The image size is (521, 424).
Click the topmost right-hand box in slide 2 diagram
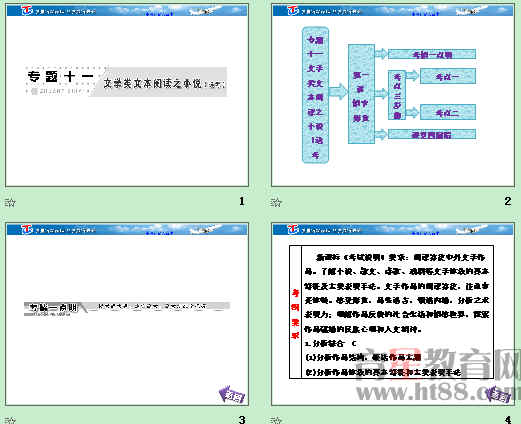[x=432, y=54]
